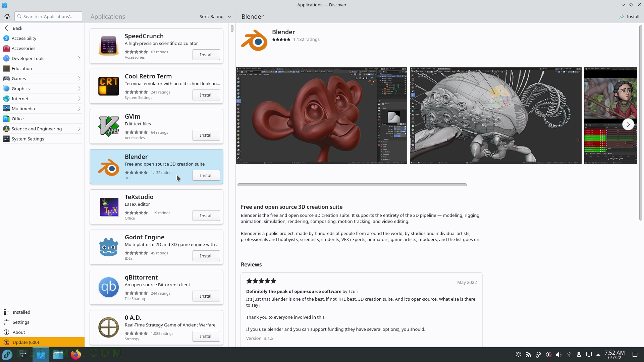
Task: Open the gray creature model screenshot
Action: coord(496,116)
